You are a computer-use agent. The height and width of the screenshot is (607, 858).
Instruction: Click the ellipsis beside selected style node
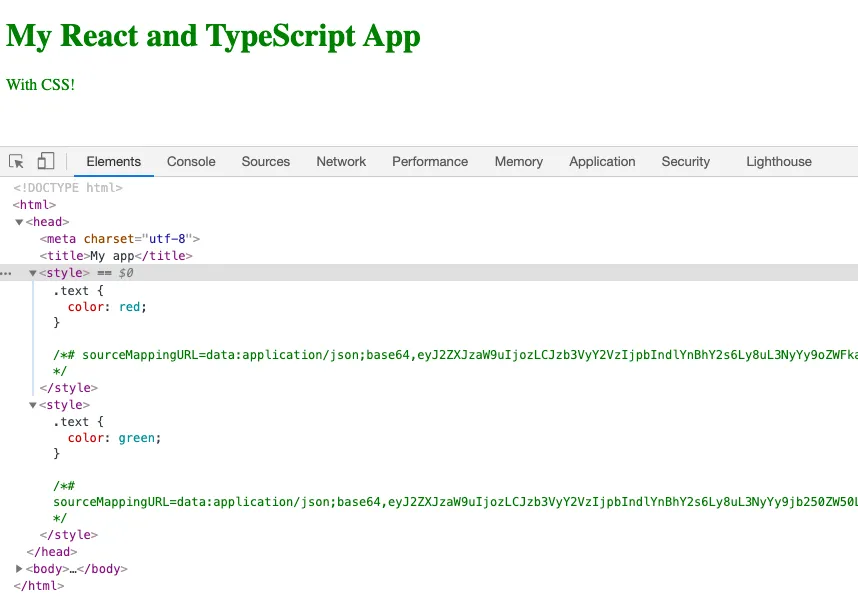tap(6, 273)
